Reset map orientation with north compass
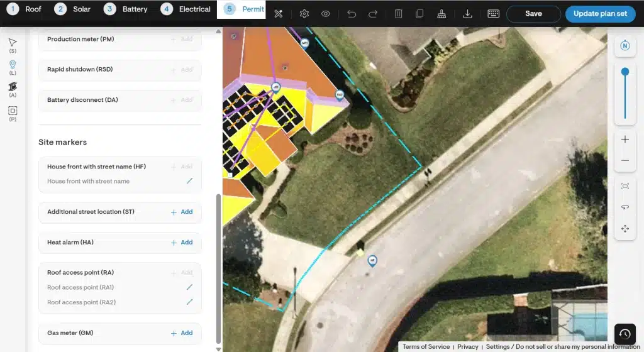The width and height of the screenshot is (644, 352). point(625,45)
